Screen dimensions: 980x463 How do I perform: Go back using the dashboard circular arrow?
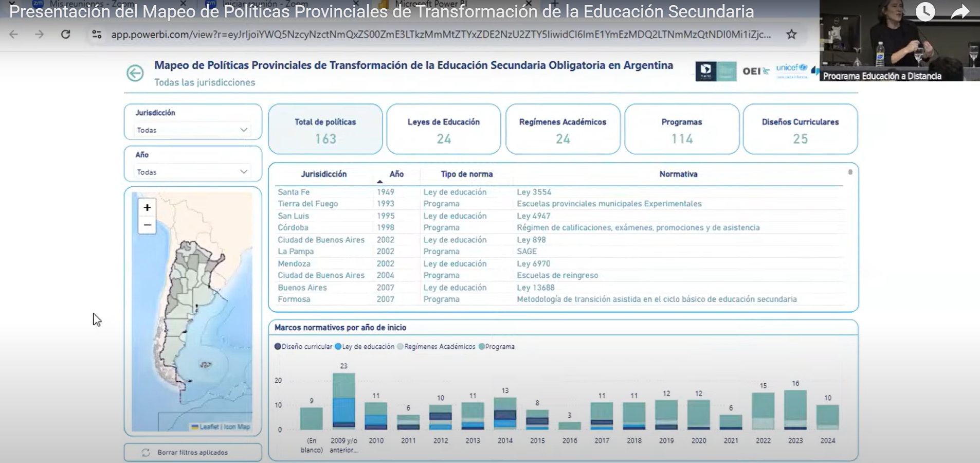pos(135,73)
